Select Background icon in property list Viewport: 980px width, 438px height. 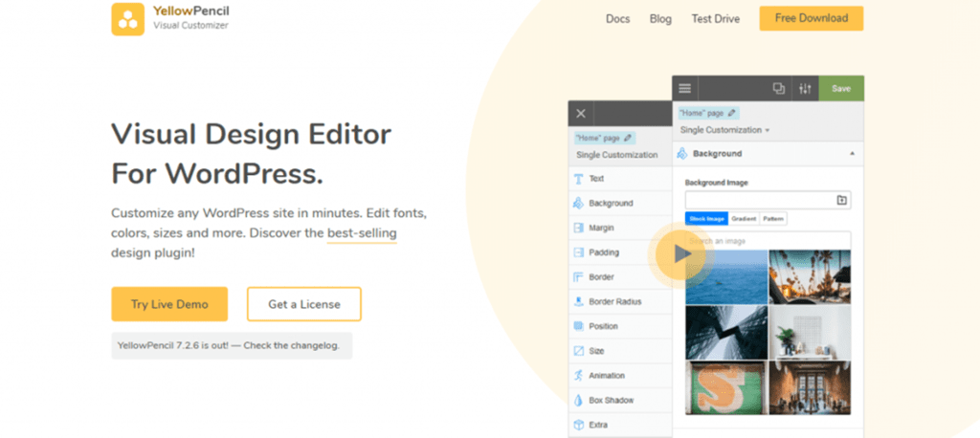pos(578,203)
